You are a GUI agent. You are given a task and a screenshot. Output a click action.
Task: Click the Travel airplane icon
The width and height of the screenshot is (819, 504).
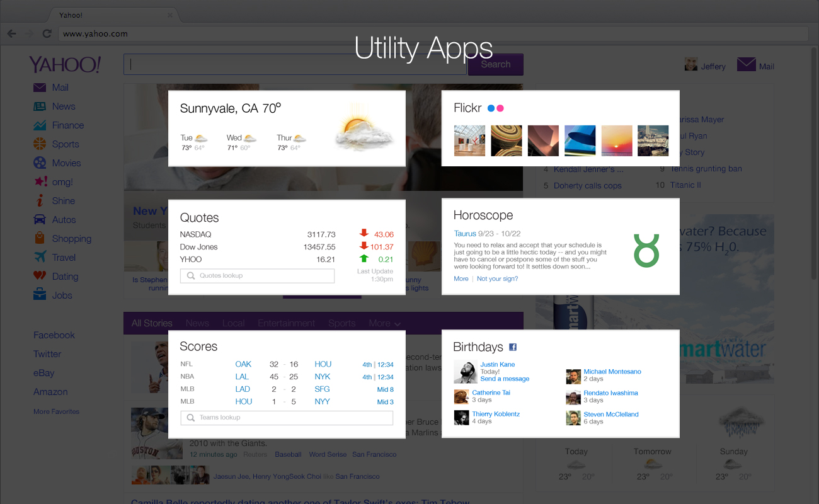(x=40, y=257)
